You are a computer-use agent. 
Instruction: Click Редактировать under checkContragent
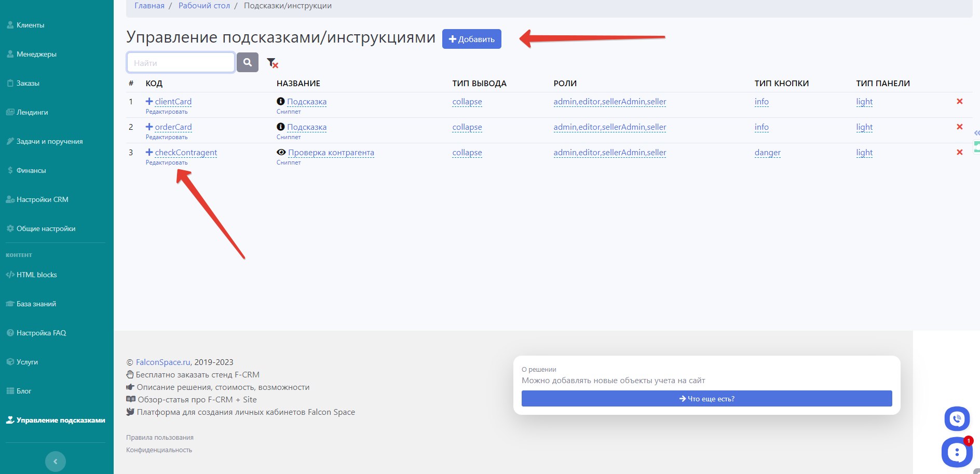[167, 162]
